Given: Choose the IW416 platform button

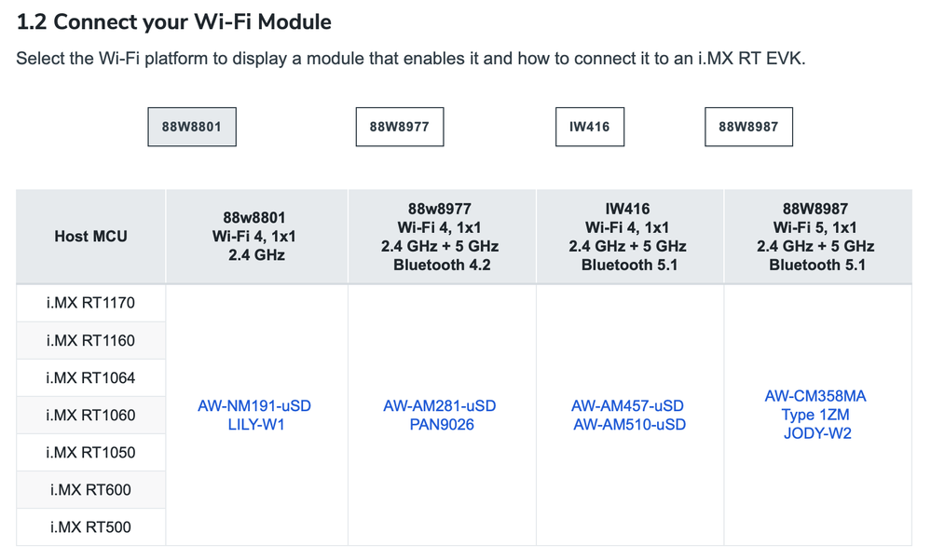Looking at the screenshot, I should (x=589, y=127).
